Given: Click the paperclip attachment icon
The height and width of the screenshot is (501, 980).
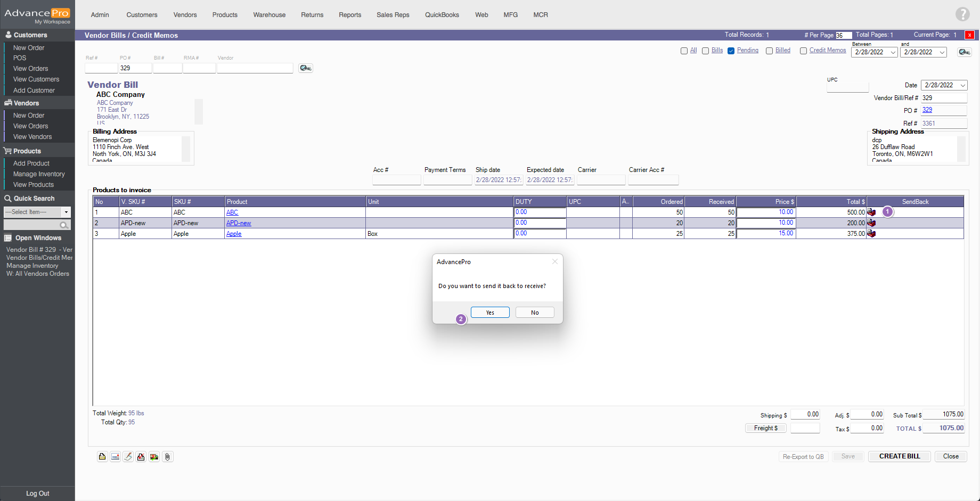Looking at the screenshot, I should (167, 457).
